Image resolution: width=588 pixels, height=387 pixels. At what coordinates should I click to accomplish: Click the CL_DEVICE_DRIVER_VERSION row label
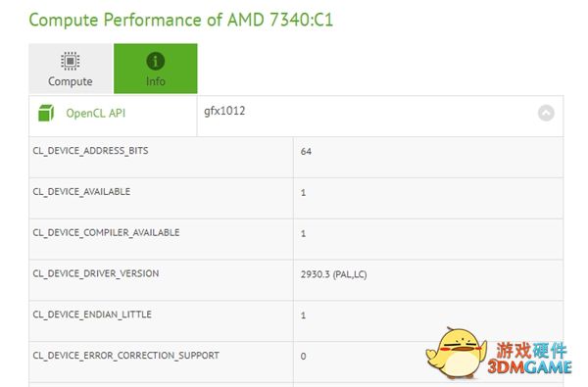(x=96, y=273)
